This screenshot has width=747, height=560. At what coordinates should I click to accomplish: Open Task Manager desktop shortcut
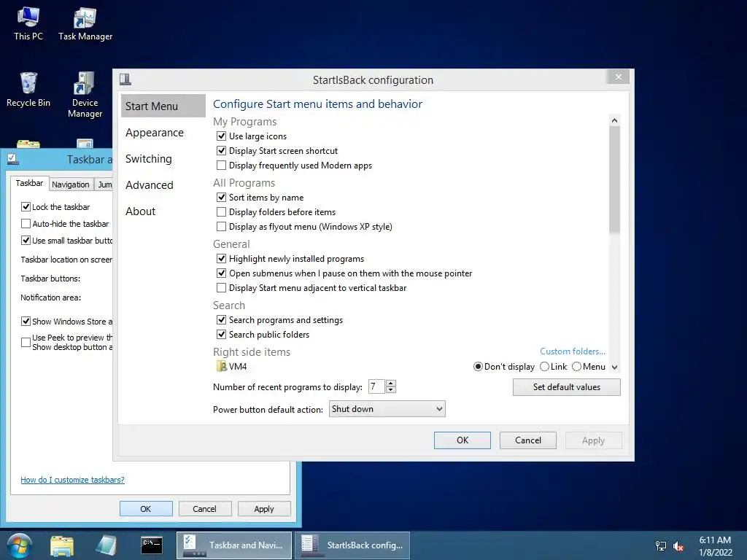click(85, 24)
